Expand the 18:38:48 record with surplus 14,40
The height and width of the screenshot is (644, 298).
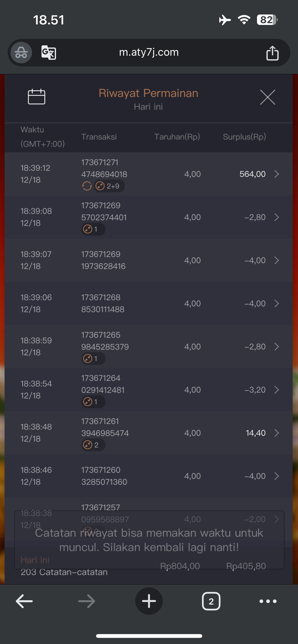pos(277,433)
